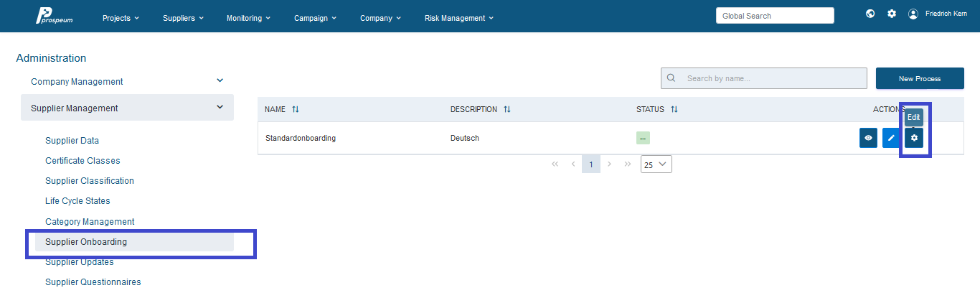Sort by Status column arrows
The image size is (980, 293).
674,110
